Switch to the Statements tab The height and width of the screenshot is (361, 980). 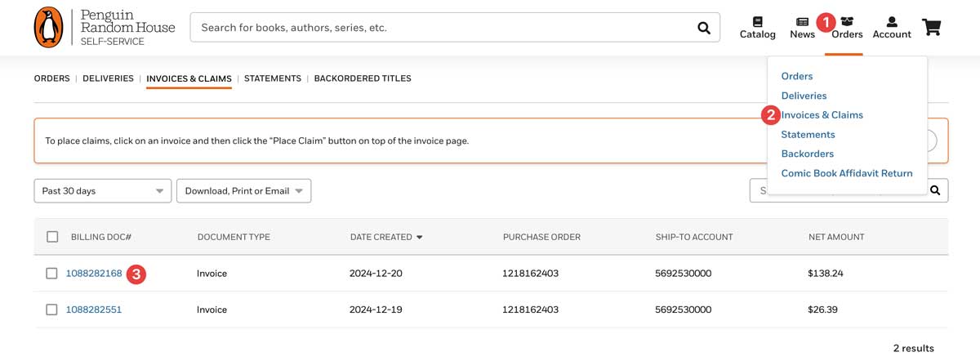(x=273, y=78)
